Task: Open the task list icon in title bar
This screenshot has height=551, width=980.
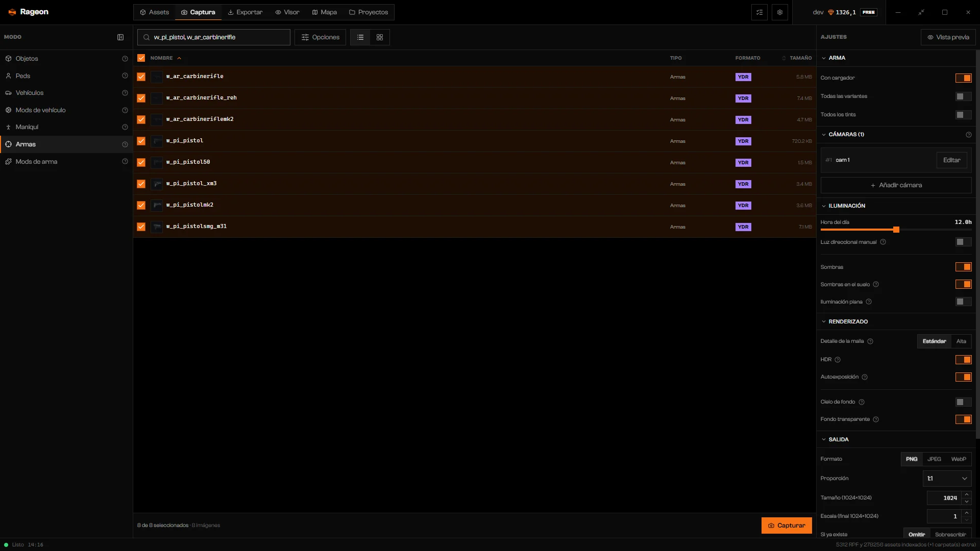Action: pos(759,12)
